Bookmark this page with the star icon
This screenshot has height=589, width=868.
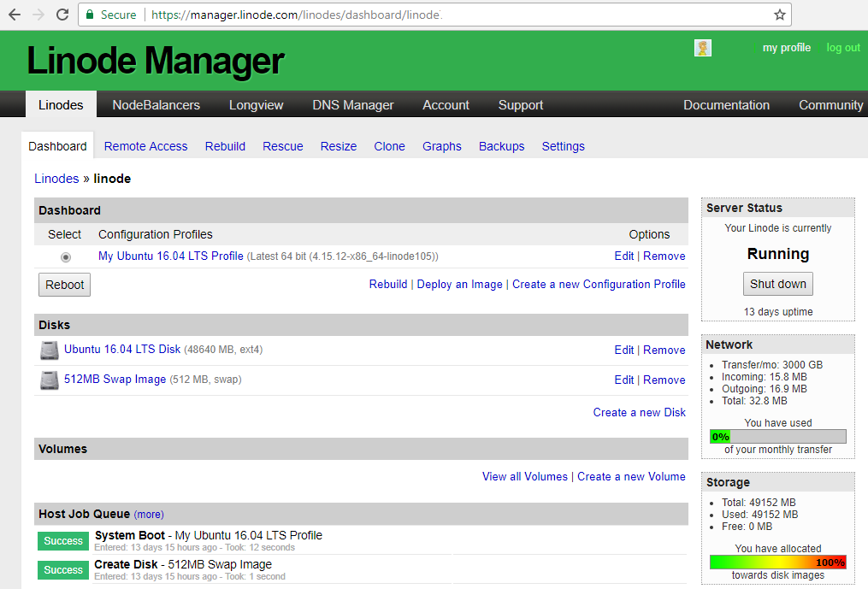pos(779,15)
